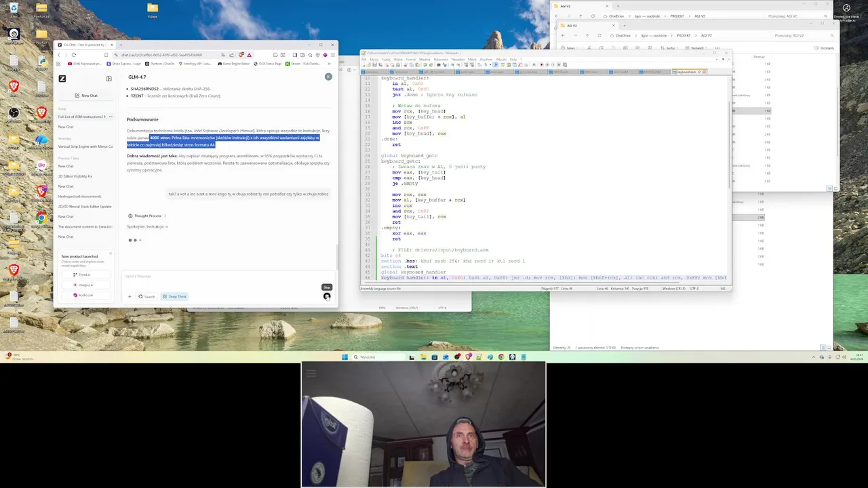Open the three-dots more menu in File Explorer
This screenshot has width=868, height=488.
[x=717, y=48]
